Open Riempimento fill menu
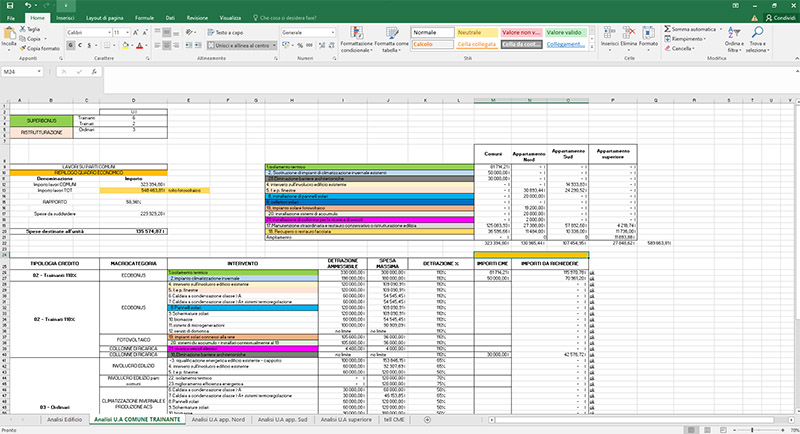This screenshot has width=800, height=434. pos(685,39)
